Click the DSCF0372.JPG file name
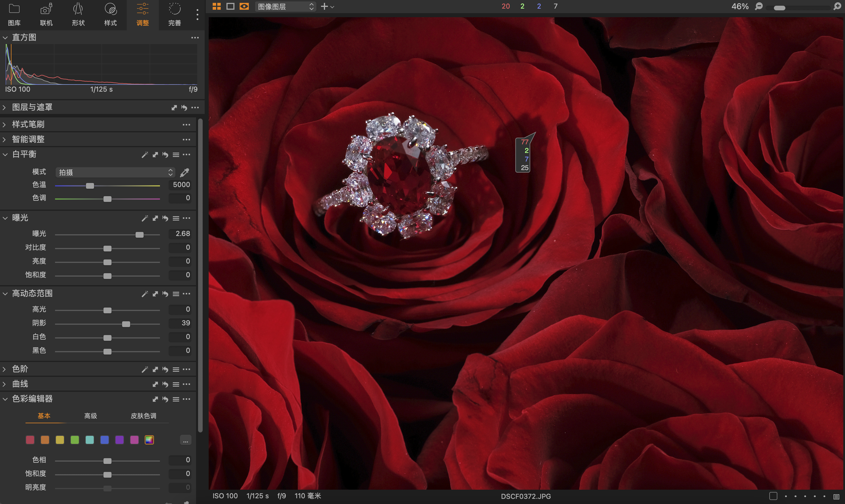 coord(526,496)
